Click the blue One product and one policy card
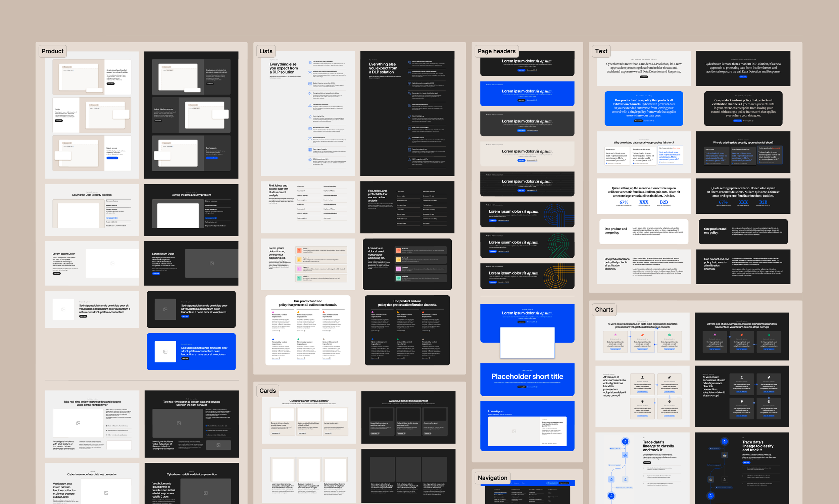Viewport: 839px width, 504px height. click(643, 108)
